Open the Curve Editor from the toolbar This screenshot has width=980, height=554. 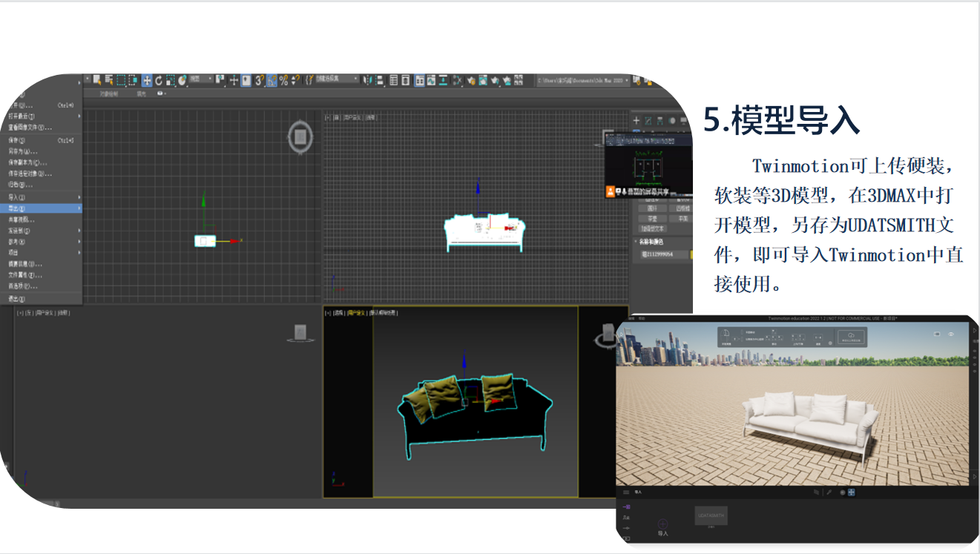pos(431,80)
